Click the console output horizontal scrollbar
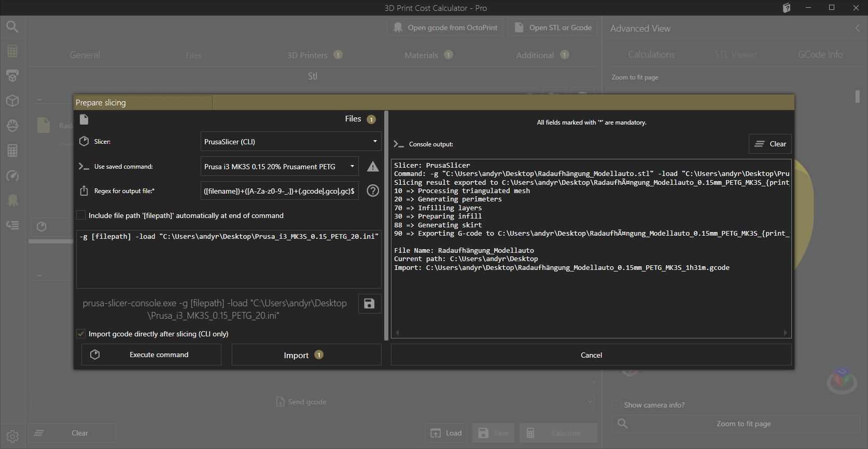This screenshot has height=449, width=868. (591, 333)
